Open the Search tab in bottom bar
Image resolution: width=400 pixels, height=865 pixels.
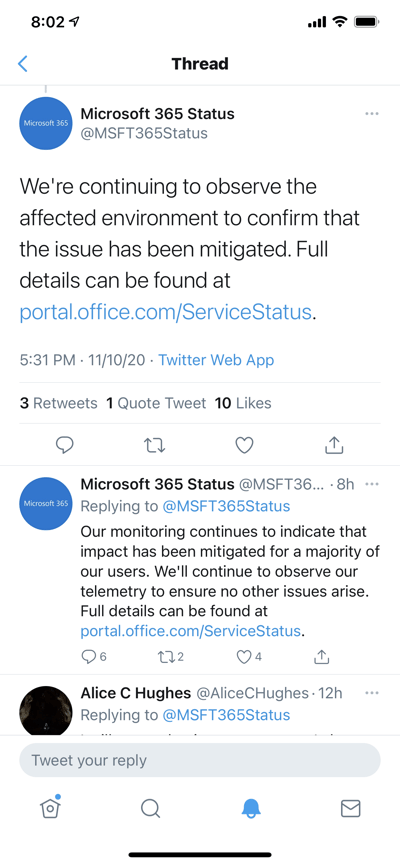(150, 808)
